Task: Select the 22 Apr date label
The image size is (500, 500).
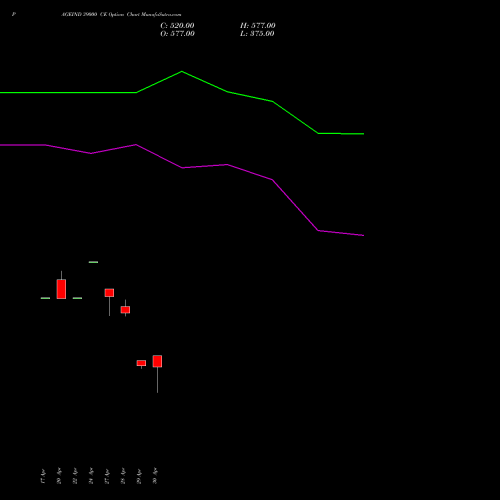Action: [75, 476]
